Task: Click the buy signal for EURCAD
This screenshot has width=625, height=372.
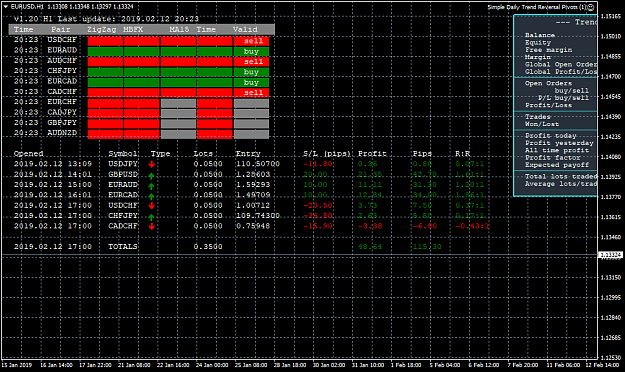Action: pyautogui.click(x=252, y=83)
